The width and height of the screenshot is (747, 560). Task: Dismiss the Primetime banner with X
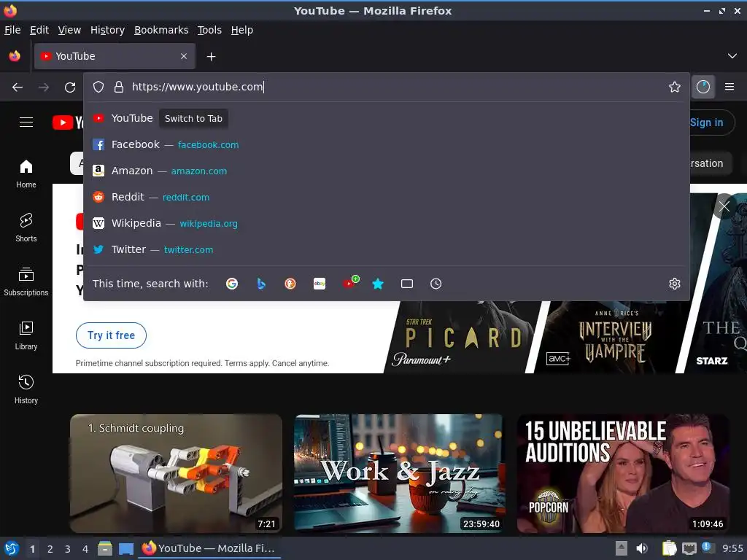[724, 206]
